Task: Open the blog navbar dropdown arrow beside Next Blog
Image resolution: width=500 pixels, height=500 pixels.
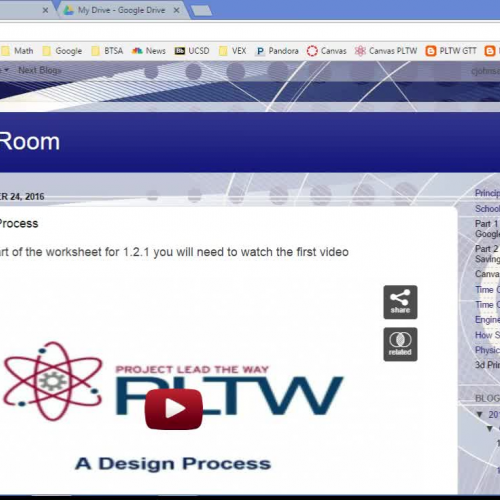Action: 6,70
